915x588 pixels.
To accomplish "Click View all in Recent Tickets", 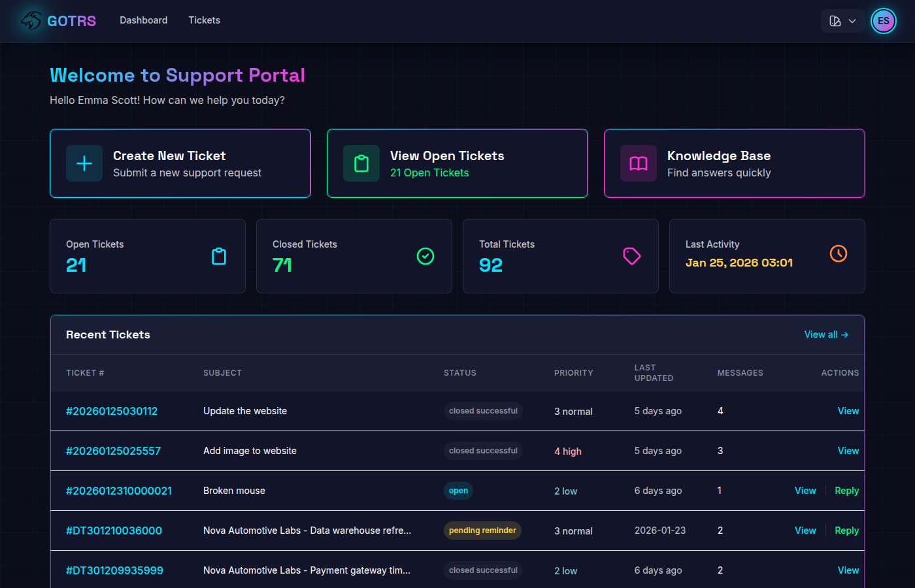I will (825, 334).
